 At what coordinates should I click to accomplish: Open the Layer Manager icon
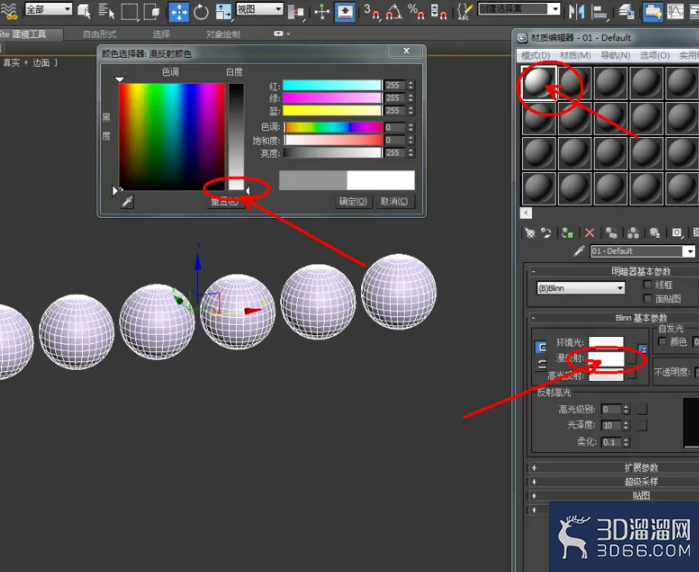(626, 12)
